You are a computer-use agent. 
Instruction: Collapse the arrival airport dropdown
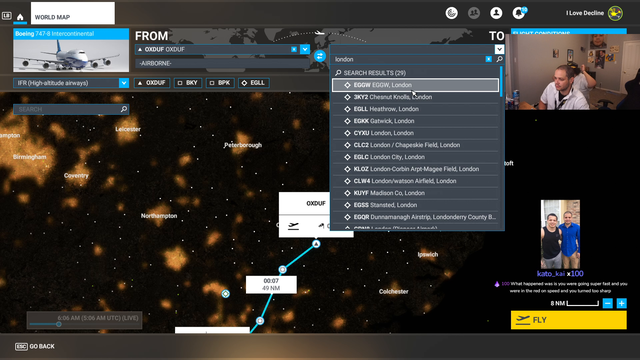(499, 49)
